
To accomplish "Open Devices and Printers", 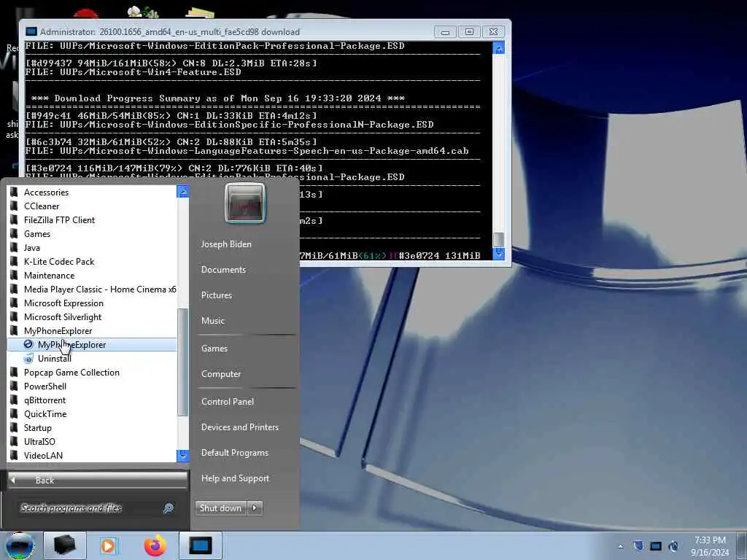I will [x=239, y=427].
